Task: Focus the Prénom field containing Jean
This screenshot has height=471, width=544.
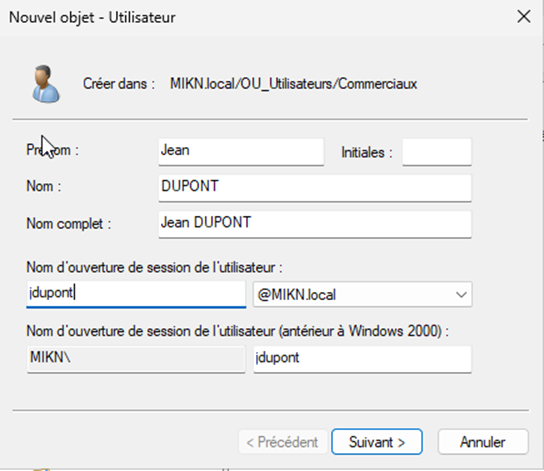Action: click(x=241, y=152)
